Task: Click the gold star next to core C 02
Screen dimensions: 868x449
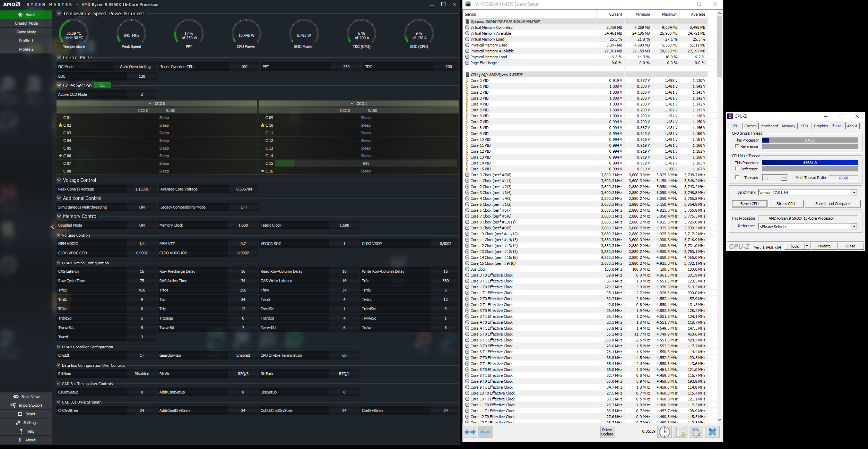Action: (60, 125)
